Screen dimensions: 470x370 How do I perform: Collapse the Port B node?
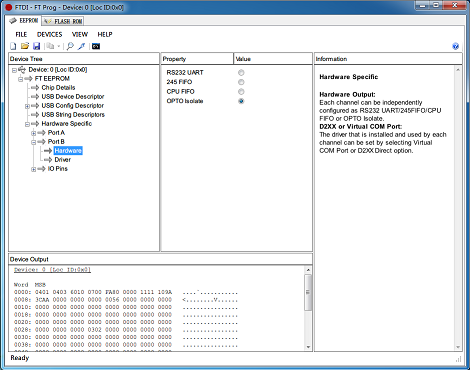34,142
